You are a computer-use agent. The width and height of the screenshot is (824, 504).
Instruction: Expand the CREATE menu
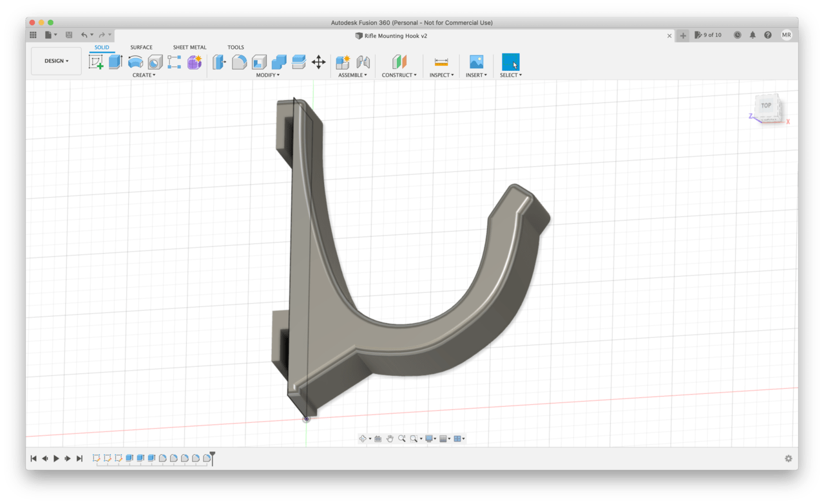coord(144,75)
